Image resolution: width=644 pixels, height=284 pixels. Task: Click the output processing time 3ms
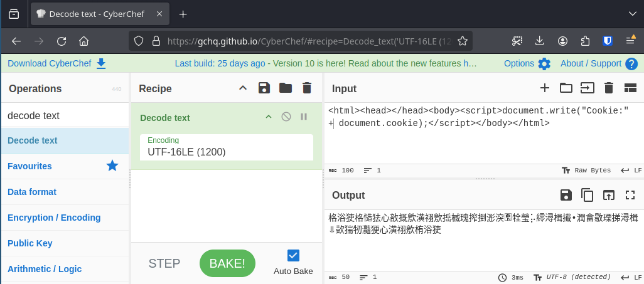[511, 278]
